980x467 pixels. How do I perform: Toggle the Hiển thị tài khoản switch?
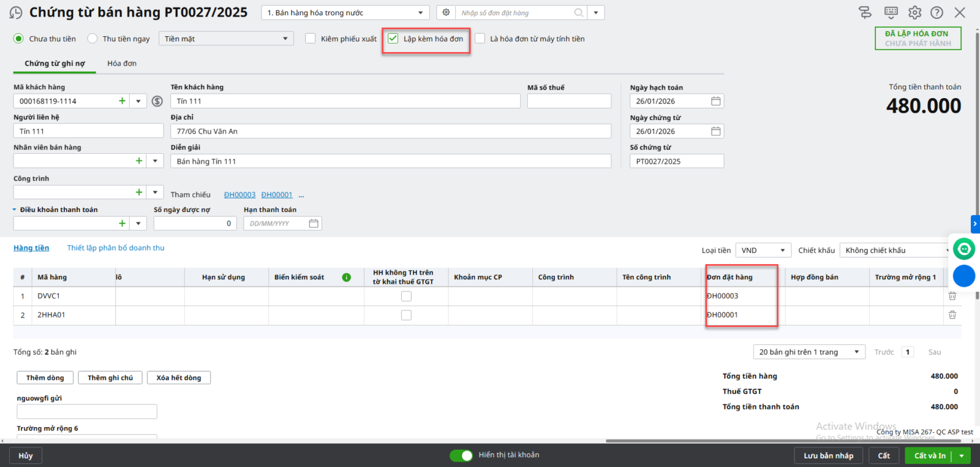(x=461, y=455)
